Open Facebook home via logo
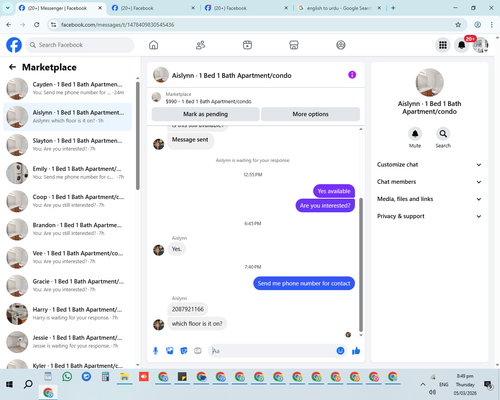This screenshot has width=500, height=400. 14,45
